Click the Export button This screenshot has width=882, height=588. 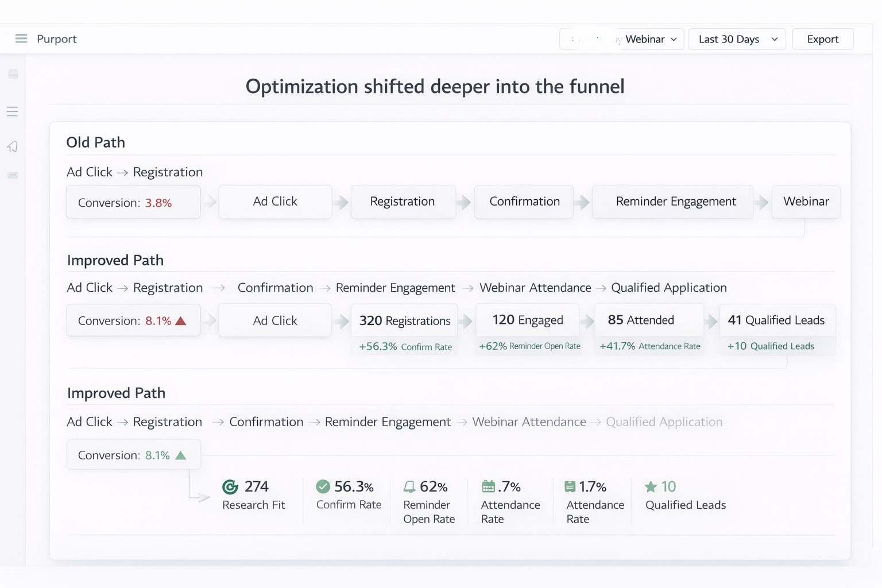coord(822,39)
